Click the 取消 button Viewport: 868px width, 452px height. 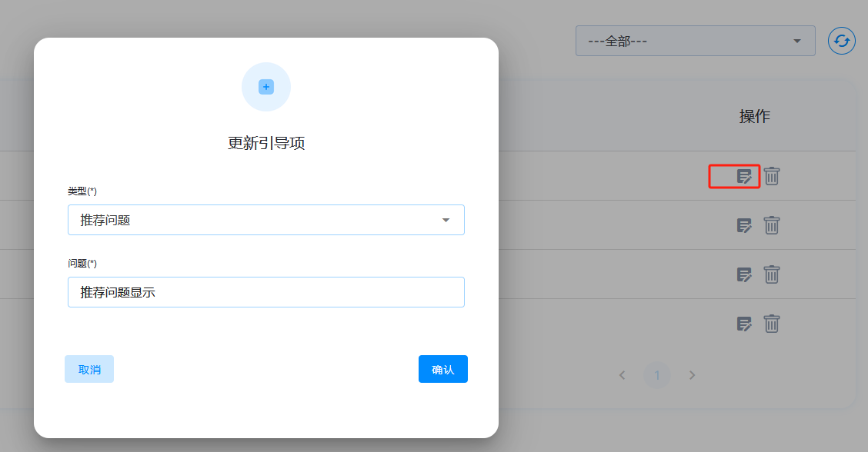(89, 369)
